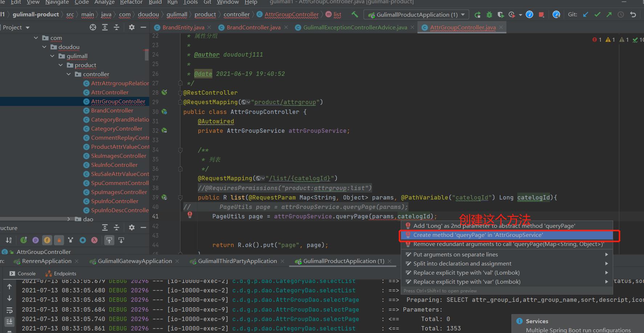Click Git Rollback undo arrow
Screen dimensions: 644x333
click(x=633, y=15)
